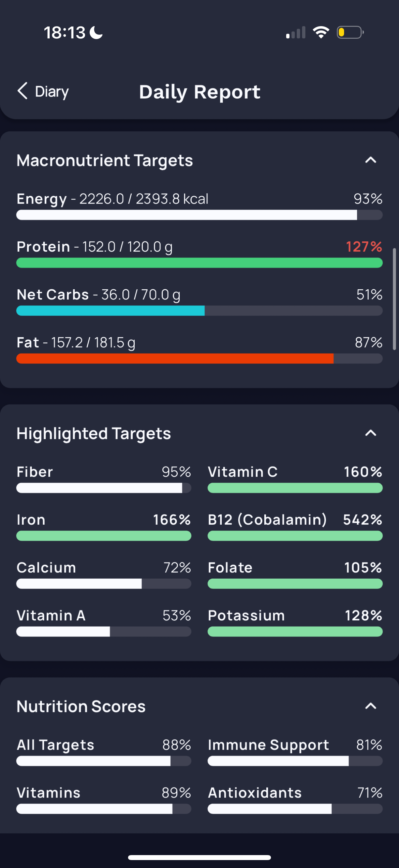Tap the moon focus mode icon
The width and height of the screenshot is (399, 868).
(x=96, y=33)
